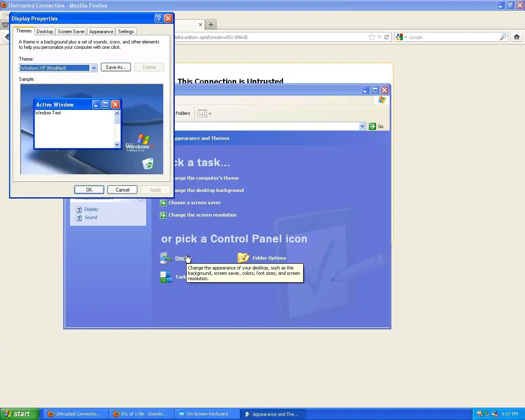The width and height of the screenshot is (525, 420).
Task: Click in the Google search input field
Action: (x=453, y=37)
